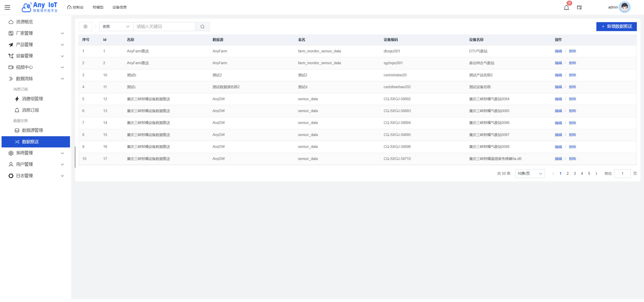Image resolution: width=644 pixels, height=302 pixels.
Task: Open 消费组管理 sidebar item
Action: 32,99
